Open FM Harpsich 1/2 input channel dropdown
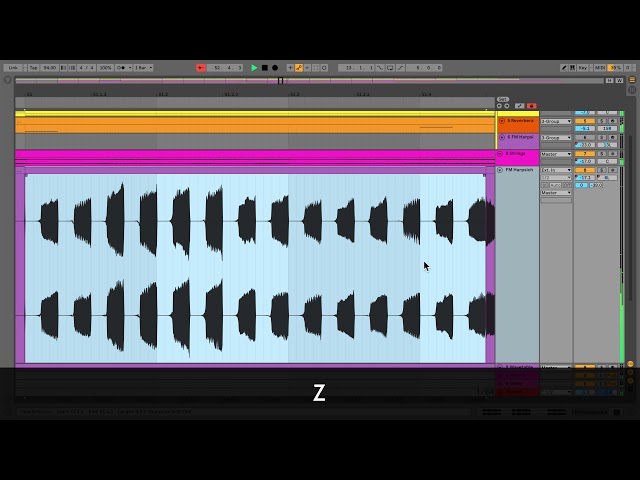This screenshot has height=480, width=640. [x=556, y=178]
